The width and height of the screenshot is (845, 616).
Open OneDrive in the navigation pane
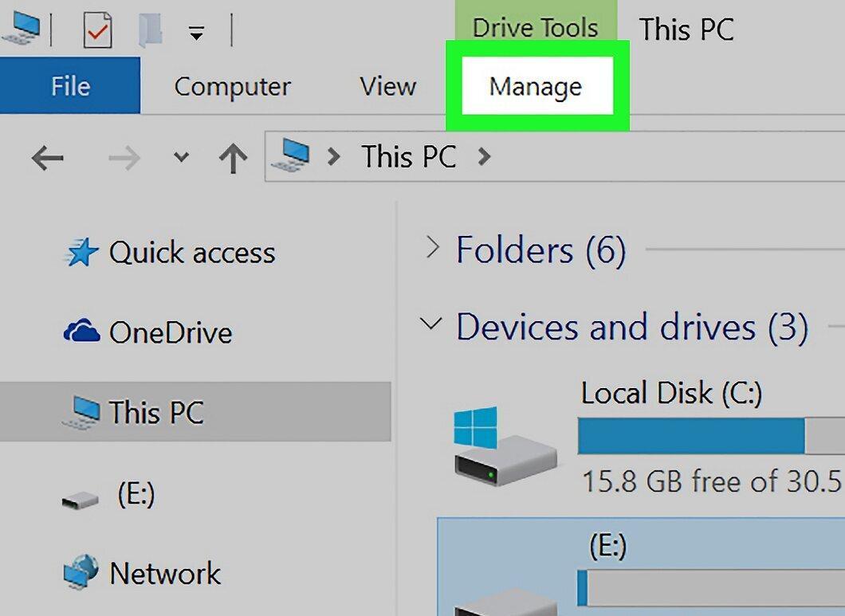147,332
